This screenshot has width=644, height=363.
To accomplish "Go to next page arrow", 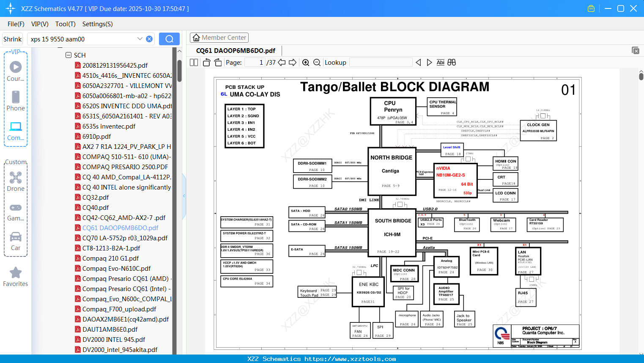I will [293, 63].
